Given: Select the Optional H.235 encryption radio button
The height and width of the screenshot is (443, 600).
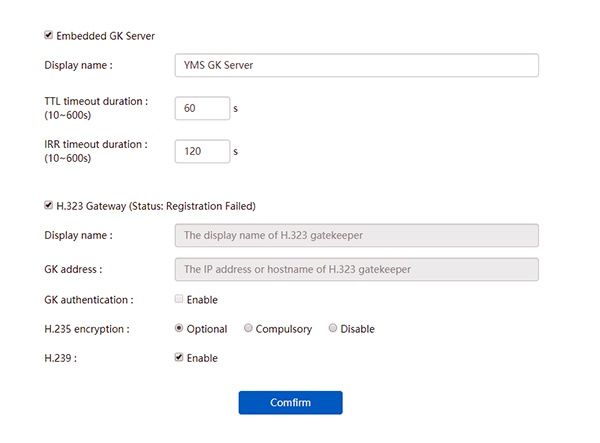Looking at the screenshot, I should coord(179,328).
